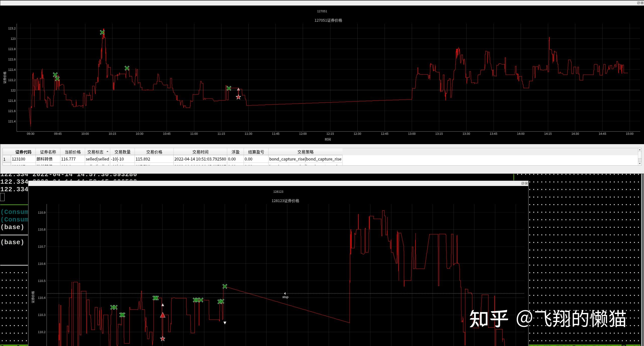
Task: Float the 128123 chart dock panel
Action: tap(523, 183)
